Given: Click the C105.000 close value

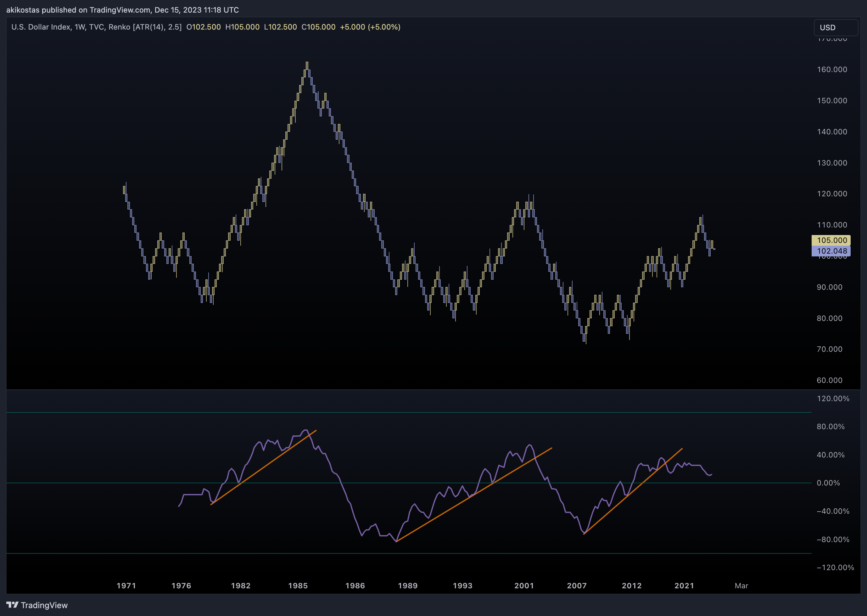Looking at the screenshot, I should coord(319,27).
